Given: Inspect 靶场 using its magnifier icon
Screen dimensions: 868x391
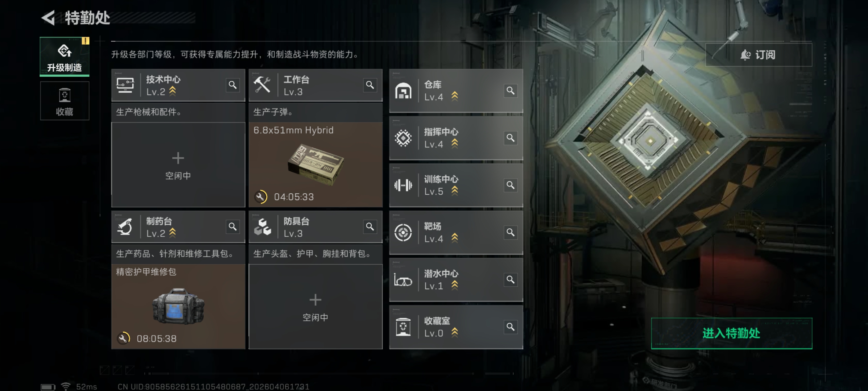Looking at the screenshot, I should coord(510,232).
